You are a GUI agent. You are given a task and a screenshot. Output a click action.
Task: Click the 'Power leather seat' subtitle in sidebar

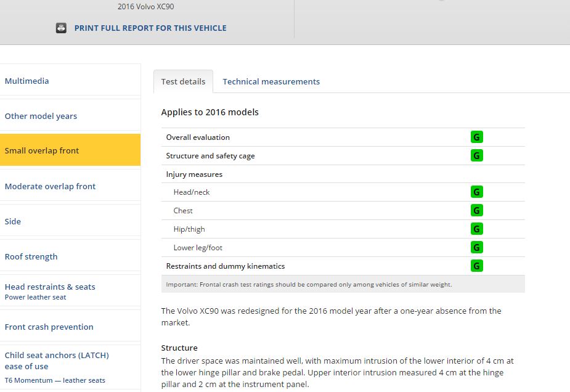(35, 297)
